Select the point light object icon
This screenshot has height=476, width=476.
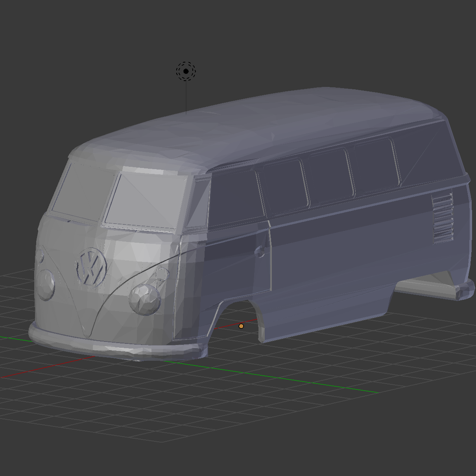[x=186, y=71]
